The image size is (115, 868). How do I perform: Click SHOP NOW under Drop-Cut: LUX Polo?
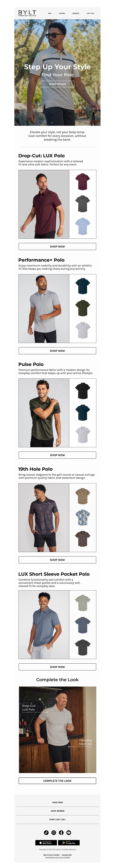tap(57, 246)
